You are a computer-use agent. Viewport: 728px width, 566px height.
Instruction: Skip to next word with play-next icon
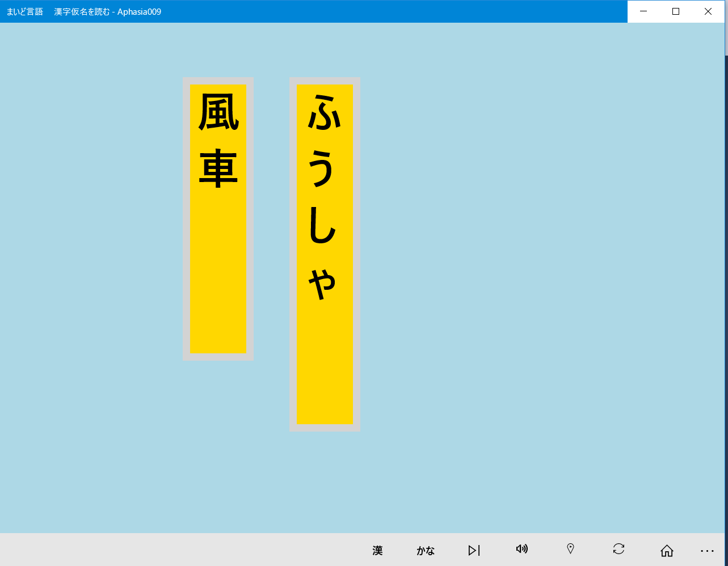pos(474,550)
